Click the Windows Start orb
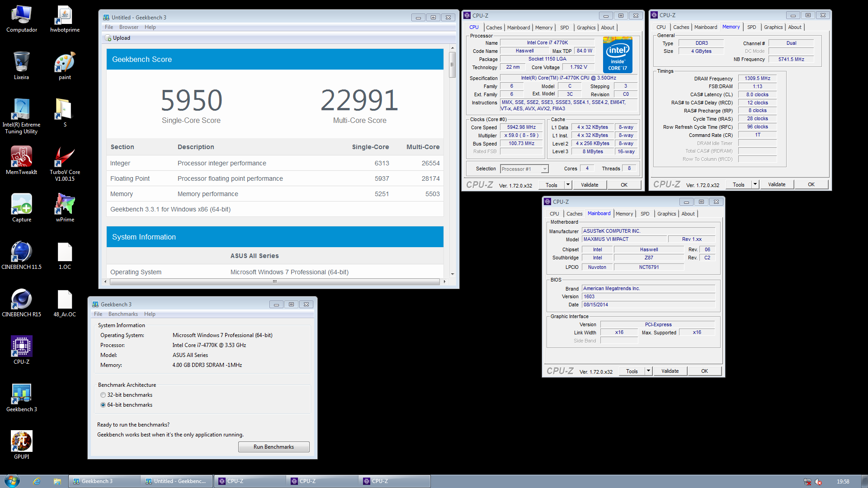This screenshot has height=488, width=868. point(12,481)
